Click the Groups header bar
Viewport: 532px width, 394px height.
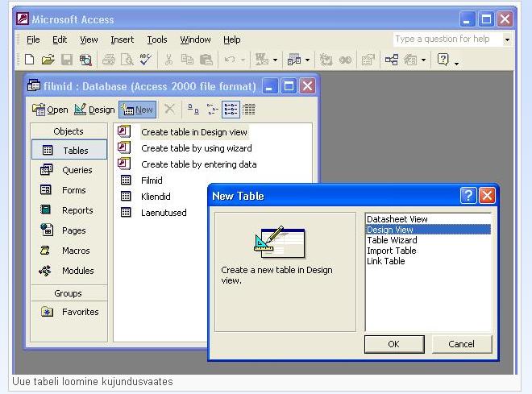point(69,293)
